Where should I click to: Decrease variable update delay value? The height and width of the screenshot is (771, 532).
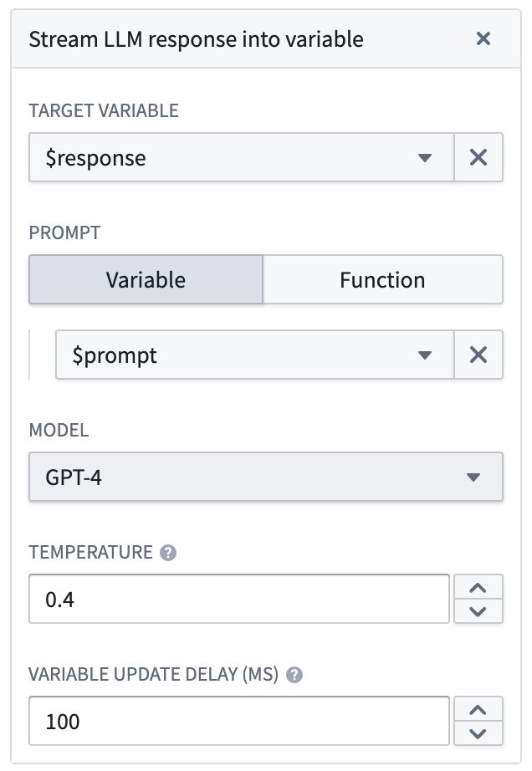(x=478, y=733)
